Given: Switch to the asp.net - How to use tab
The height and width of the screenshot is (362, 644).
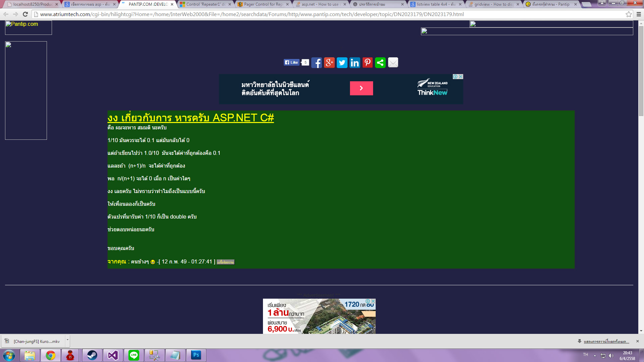Looking at the screenshot, I should coord(320,4).
